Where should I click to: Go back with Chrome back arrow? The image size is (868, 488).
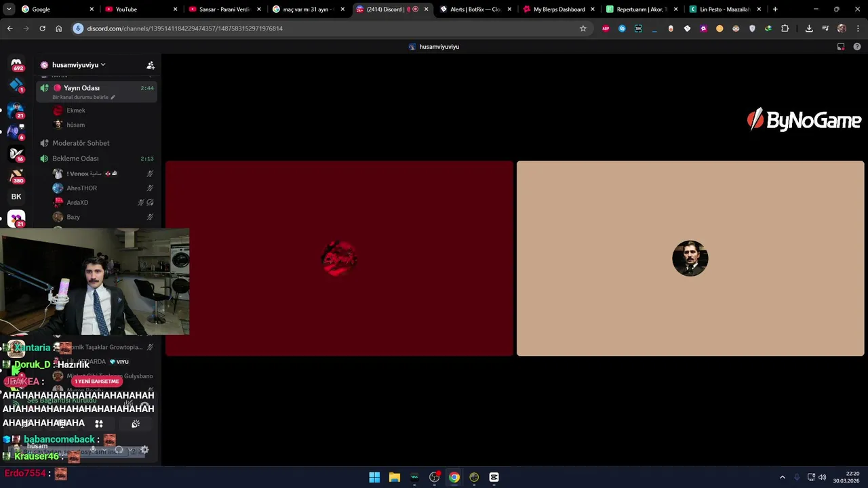tap(9, 28)
